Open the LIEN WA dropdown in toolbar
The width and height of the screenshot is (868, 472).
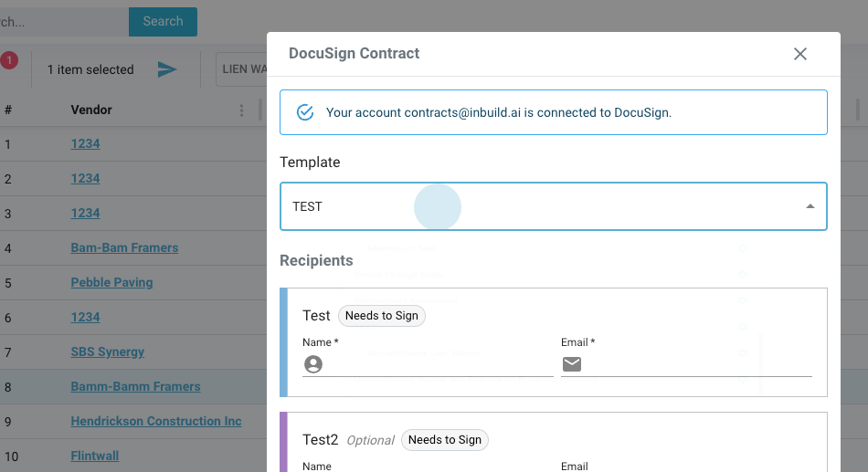[242, 69]
